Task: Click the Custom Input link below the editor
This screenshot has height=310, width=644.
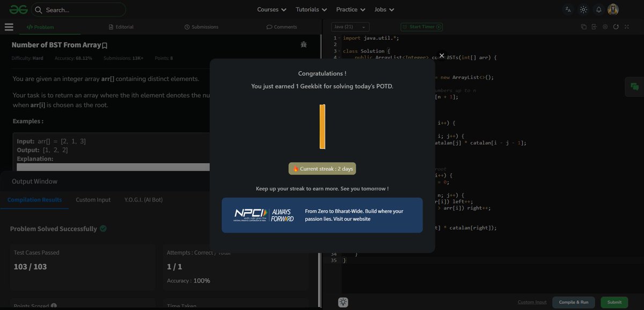Action: (532, 302)
